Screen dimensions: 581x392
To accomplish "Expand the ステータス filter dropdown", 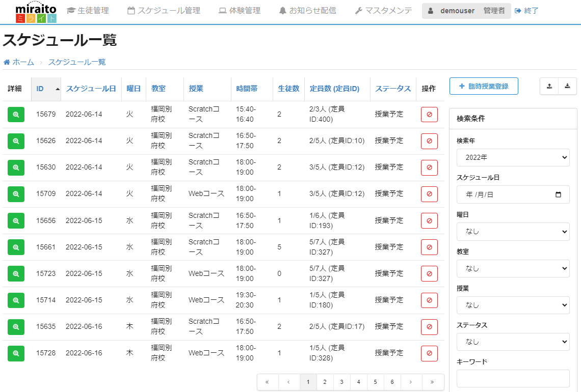I will tap(513, 342).
